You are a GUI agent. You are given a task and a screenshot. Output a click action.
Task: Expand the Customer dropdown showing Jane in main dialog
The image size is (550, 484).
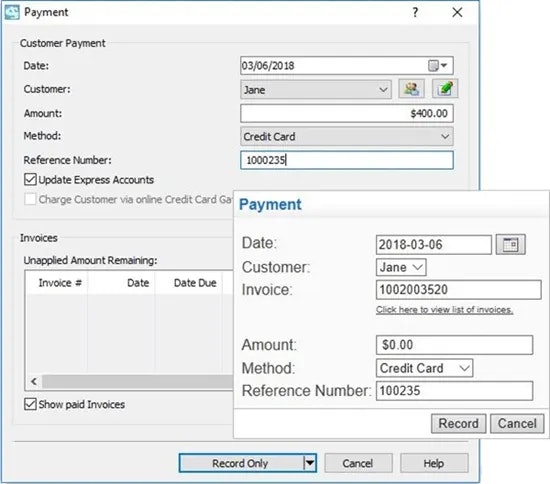tap(316, 90)
